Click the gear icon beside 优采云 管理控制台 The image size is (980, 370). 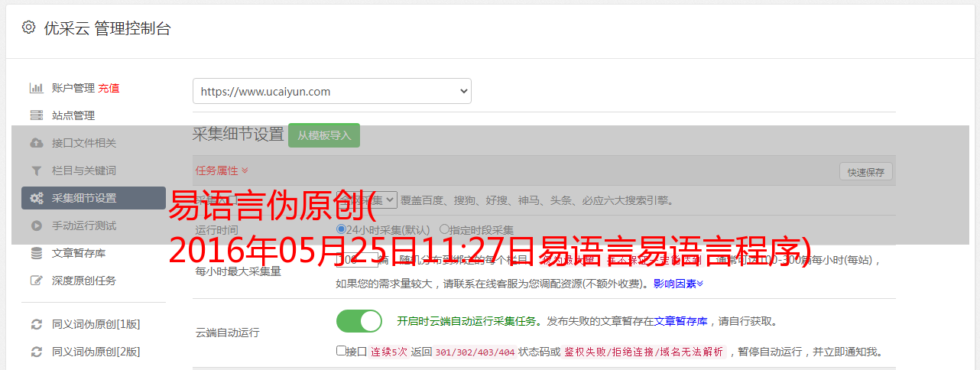28,28
